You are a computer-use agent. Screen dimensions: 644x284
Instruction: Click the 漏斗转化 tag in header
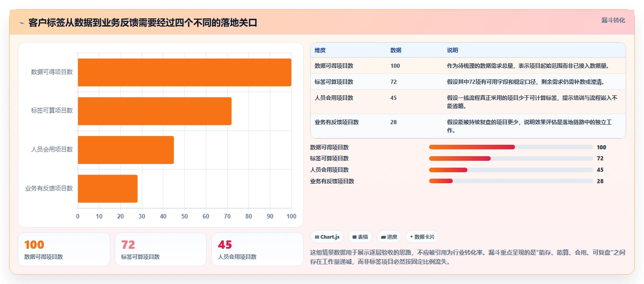[613, 20]
